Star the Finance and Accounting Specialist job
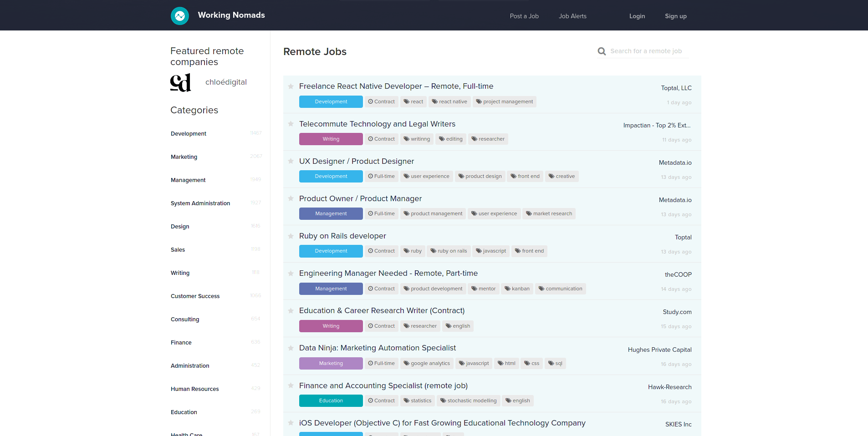This screenshot has width=868, height=436. click(x=291, y=385)
